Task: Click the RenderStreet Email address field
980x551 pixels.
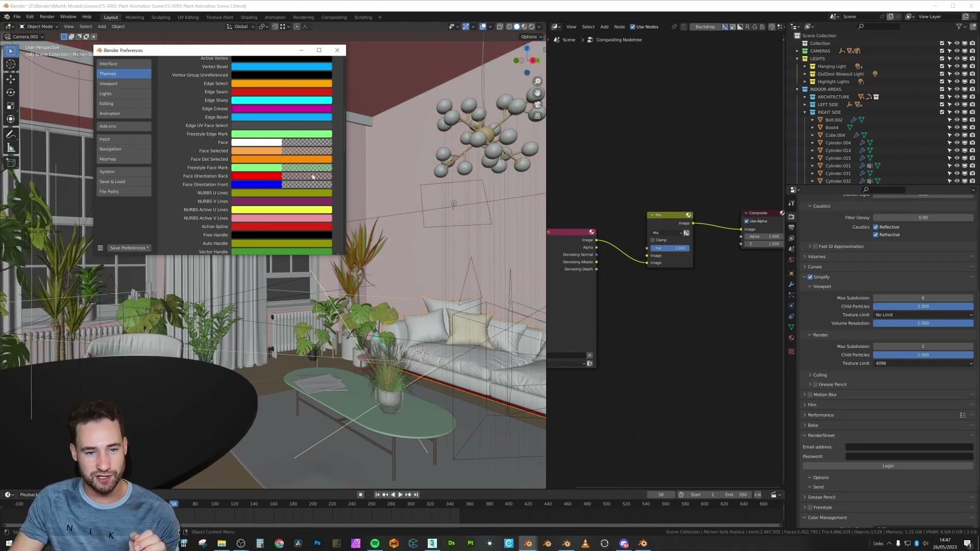Action: pyautogui.click(x=909, y=447)
